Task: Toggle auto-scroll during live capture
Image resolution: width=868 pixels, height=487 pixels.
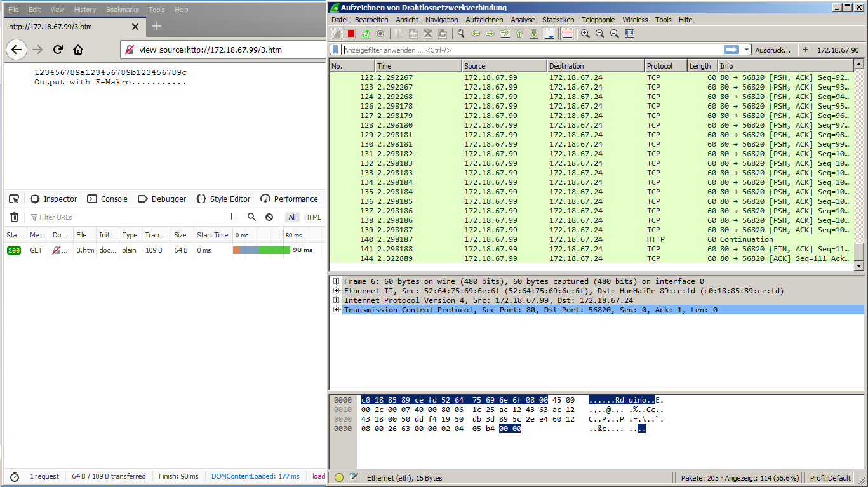Action: point(549,34)
